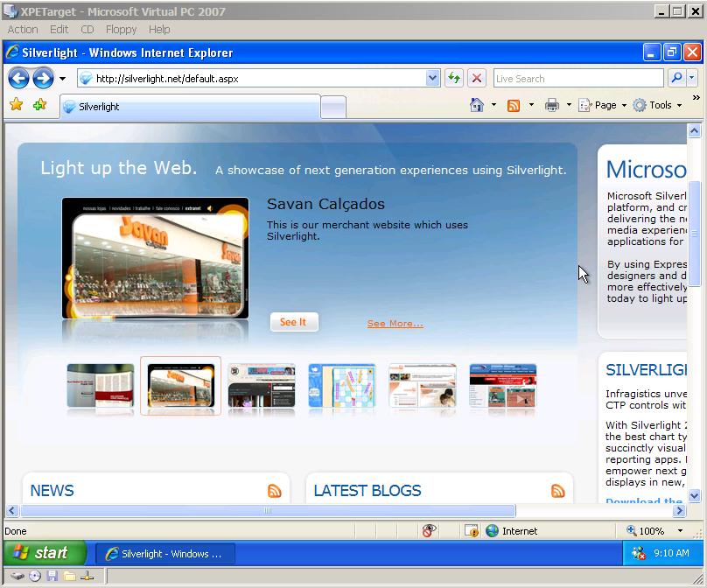
Task: Open the Floppy menu in Virtual PC
Action: pos(121,29)
